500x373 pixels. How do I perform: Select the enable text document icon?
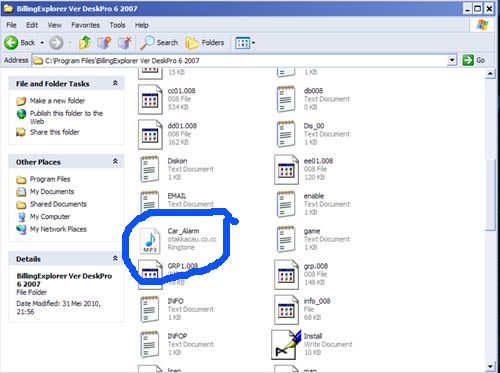286,204
